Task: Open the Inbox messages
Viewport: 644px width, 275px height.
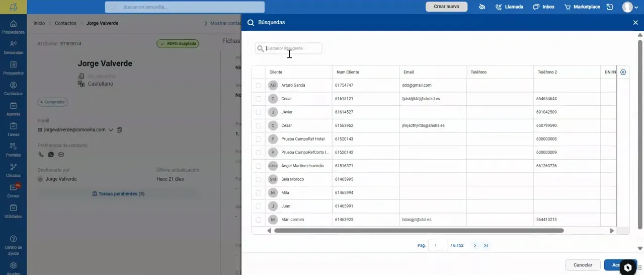Action: click(543, 7)
